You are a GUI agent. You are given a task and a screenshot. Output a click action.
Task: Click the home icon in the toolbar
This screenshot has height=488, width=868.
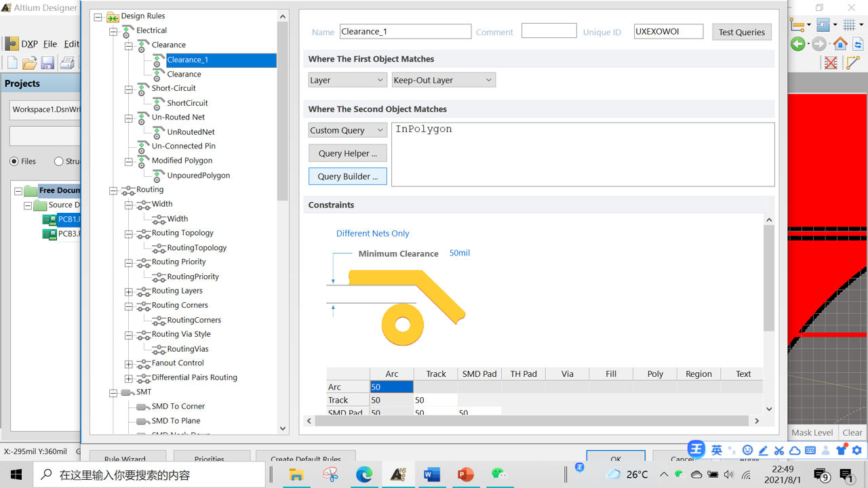pyautogui.click(x=840, y=43)
